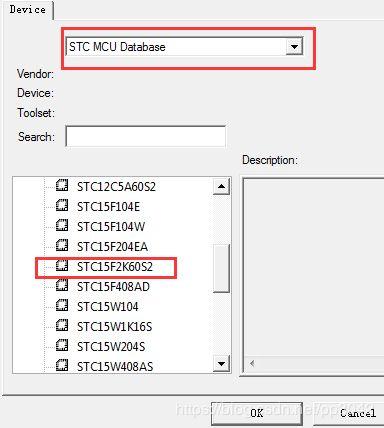This screenshot has width=384, height=428.
Task: Click the chip icon for STC15F2K60S2
Action: tap(62, 265)
